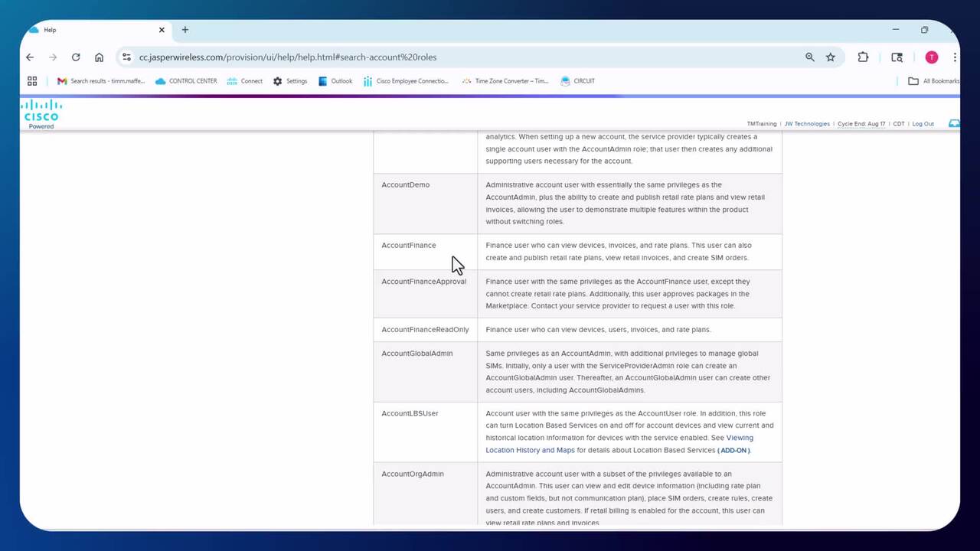Open a new browser tab
The height and width of the screenshot is (551, 980).
pos(185,30)
